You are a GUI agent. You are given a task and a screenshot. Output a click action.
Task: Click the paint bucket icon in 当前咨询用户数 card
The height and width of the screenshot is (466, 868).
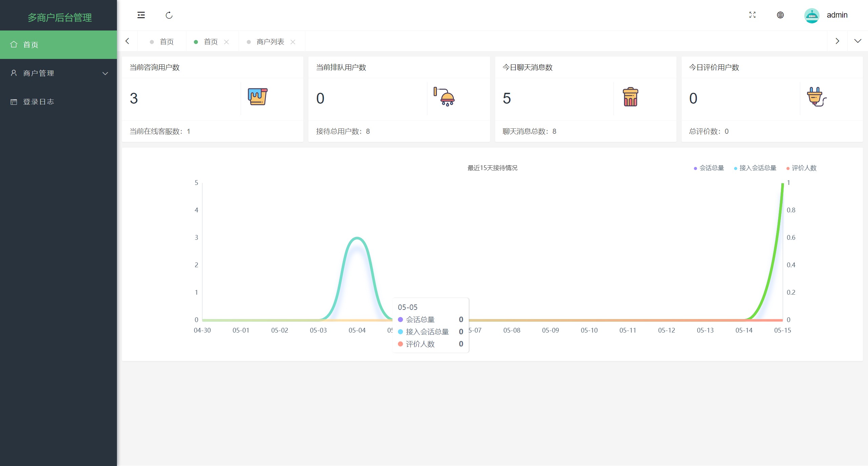258,97
